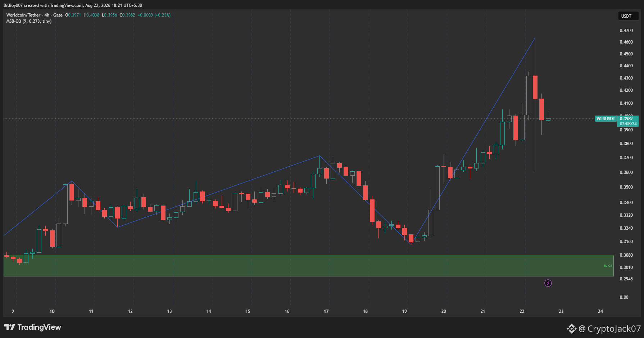Click the purple lightning bolt icon
The image size is (644, 338).
point(548,283)
